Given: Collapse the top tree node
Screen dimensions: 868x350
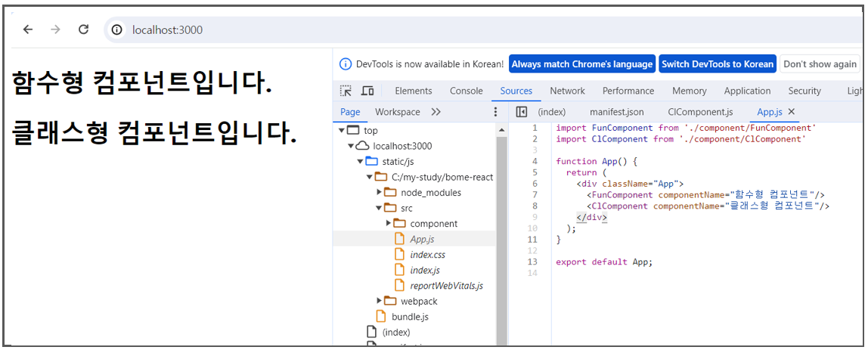Looking at the screenshot, I should click(342, 132).
